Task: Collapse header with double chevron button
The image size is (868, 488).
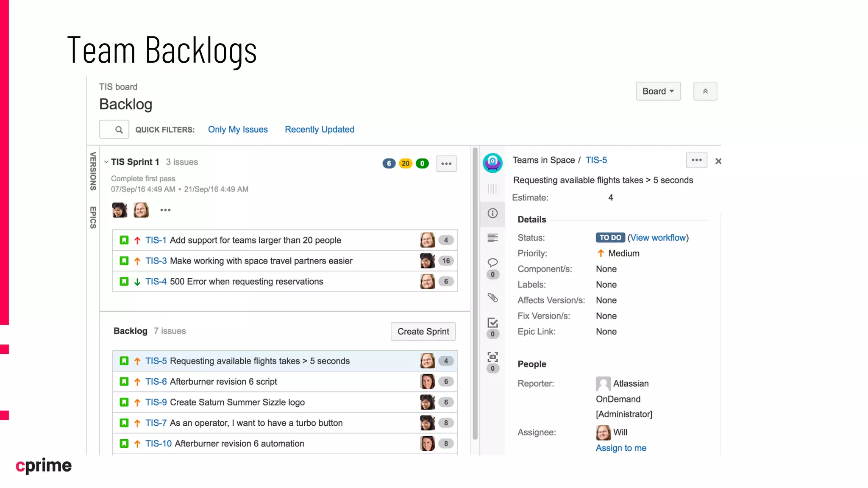Action: pyautogui.click(x=705, y=91)
